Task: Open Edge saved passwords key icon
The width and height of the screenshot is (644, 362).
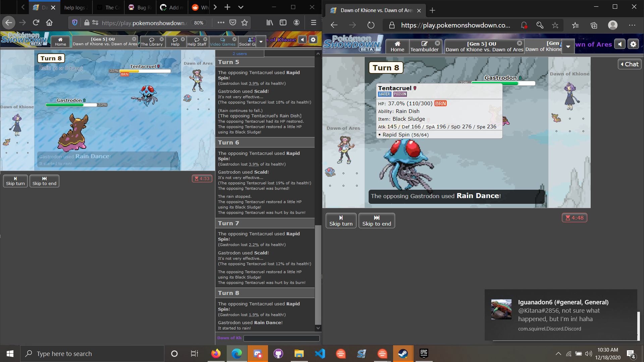Action: 540,25
